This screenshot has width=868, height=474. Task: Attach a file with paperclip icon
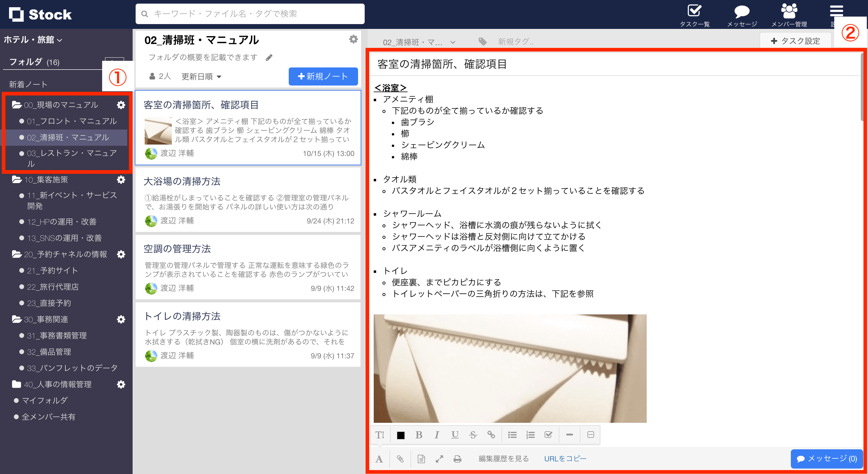coord(400,459)
